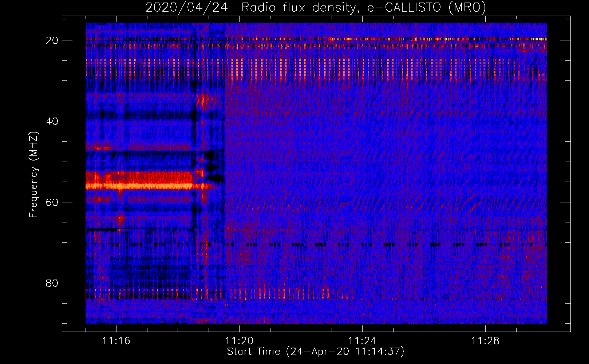
Task: Click the 60 frequency tick label
Action: click(52, 202)
